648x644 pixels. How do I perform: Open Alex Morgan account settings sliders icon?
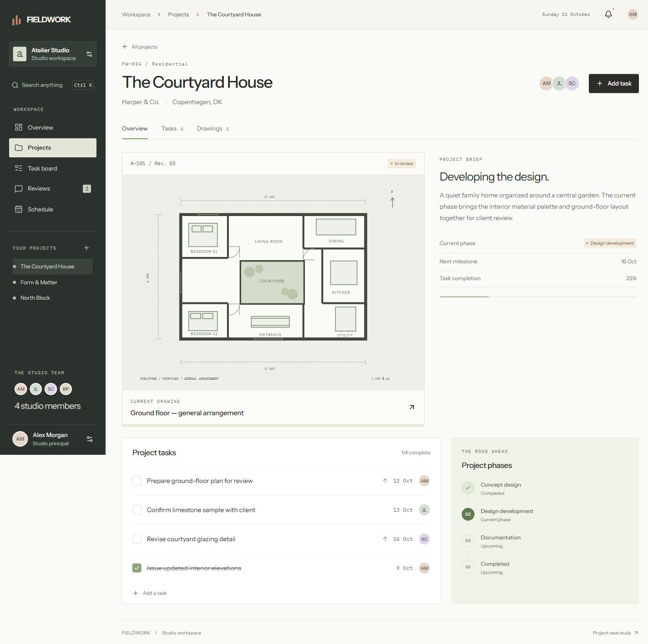click(x=90, y=439)
